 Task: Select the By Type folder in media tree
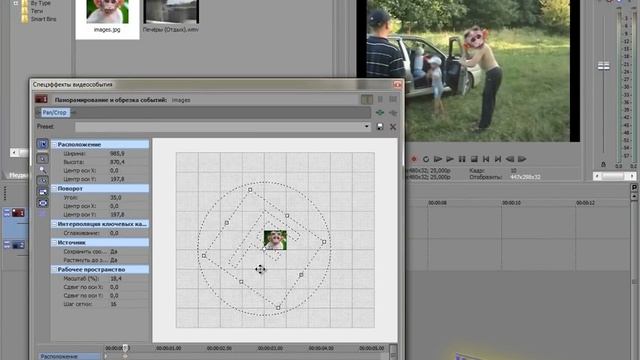coord(40,3)
